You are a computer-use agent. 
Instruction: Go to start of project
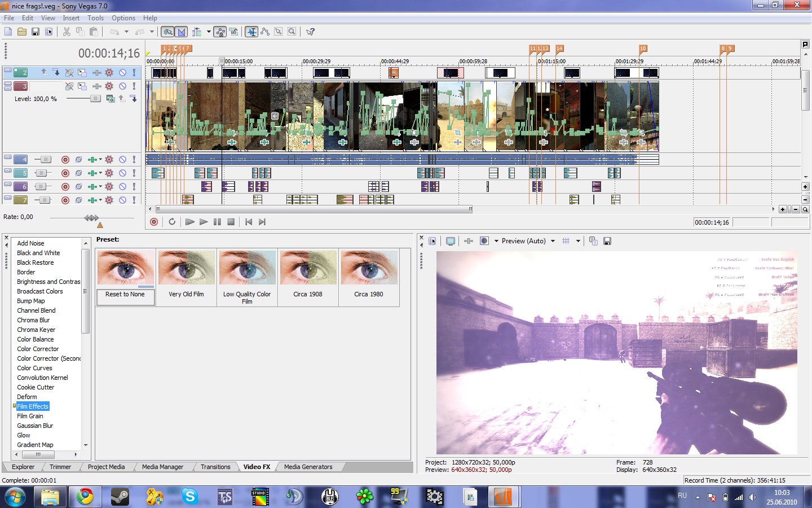pos(249,222)
